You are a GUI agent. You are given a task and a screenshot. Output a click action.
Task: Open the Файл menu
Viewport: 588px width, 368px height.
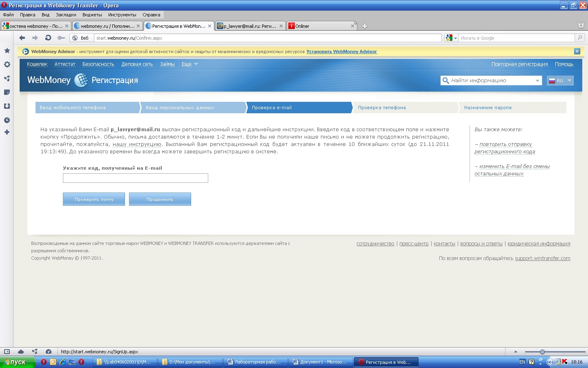click(x=9, y=15)
